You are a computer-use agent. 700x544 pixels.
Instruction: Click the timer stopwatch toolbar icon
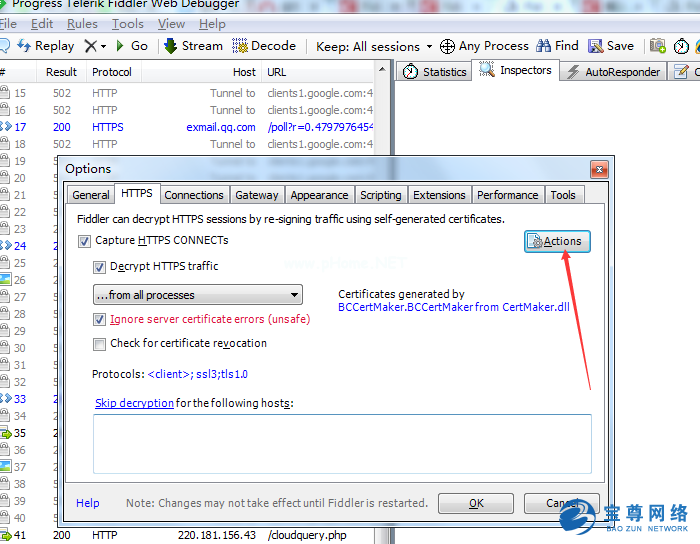(681, 46)
